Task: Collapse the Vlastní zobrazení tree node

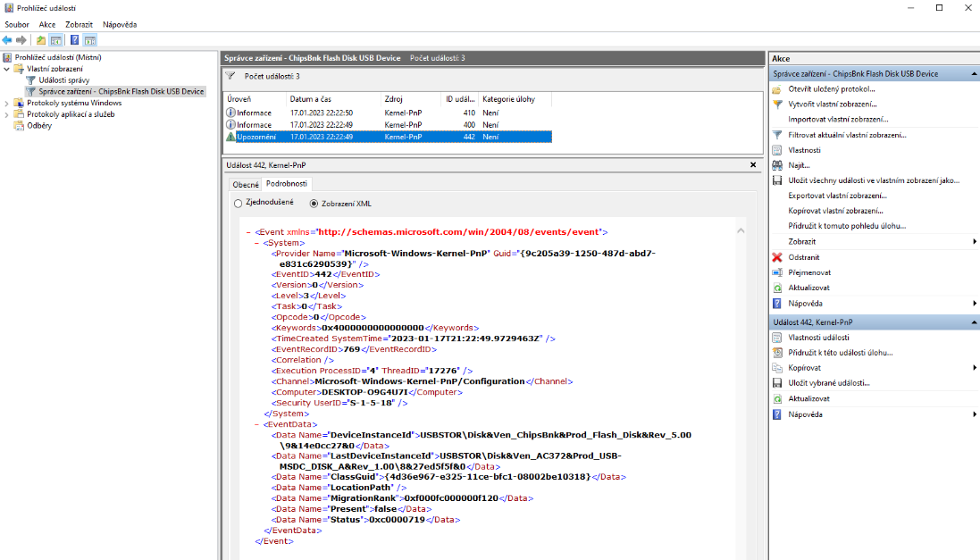Action: click(7, 69)
